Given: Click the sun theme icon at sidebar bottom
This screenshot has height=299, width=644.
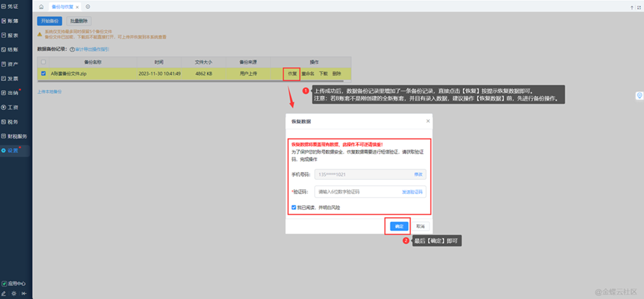Looking at the screenshot, I should [14, 293].
